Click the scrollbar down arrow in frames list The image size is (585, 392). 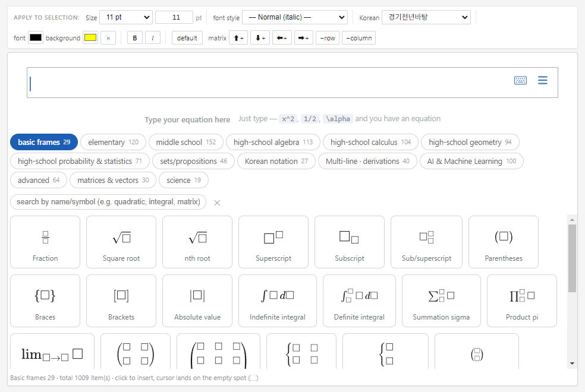[x=572, y=363]
